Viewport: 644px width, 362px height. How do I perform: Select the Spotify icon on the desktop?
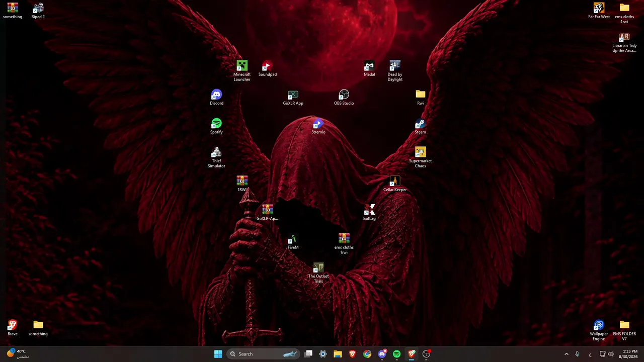click(x=216, y=126)
